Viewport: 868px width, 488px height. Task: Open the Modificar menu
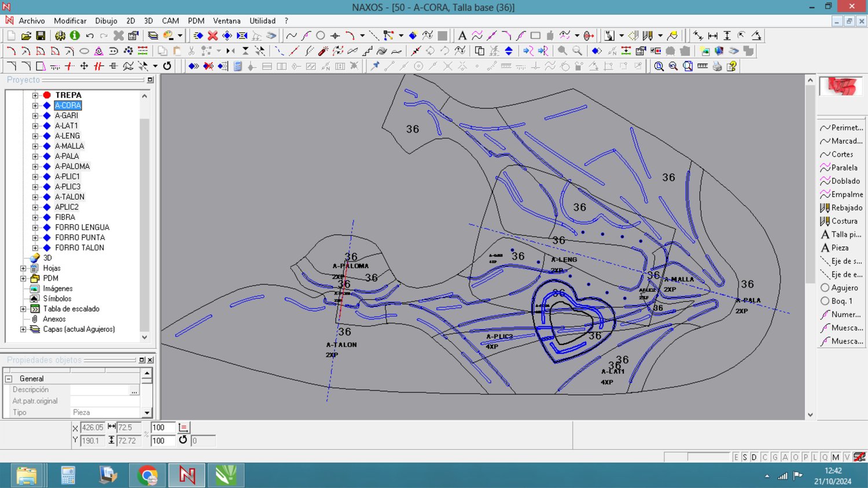[x=70, y=21]
